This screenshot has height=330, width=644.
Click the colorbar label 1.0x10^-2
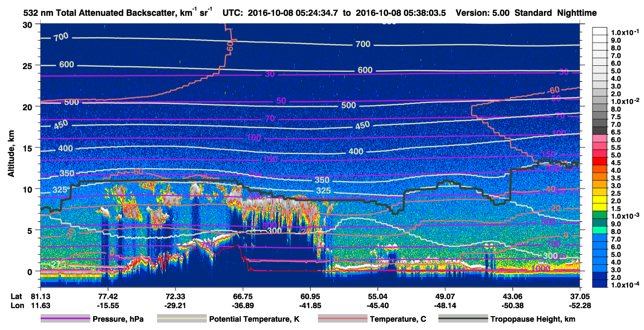[x=626, y=101]
